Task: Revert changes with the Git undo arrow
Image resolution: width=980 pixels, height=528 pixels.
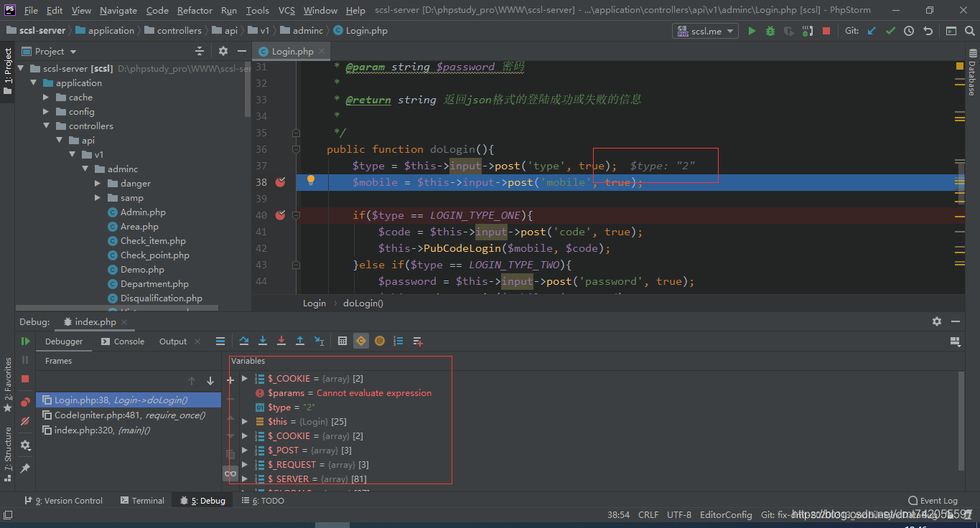Action: pyautogui.click(x=928, y=31)
